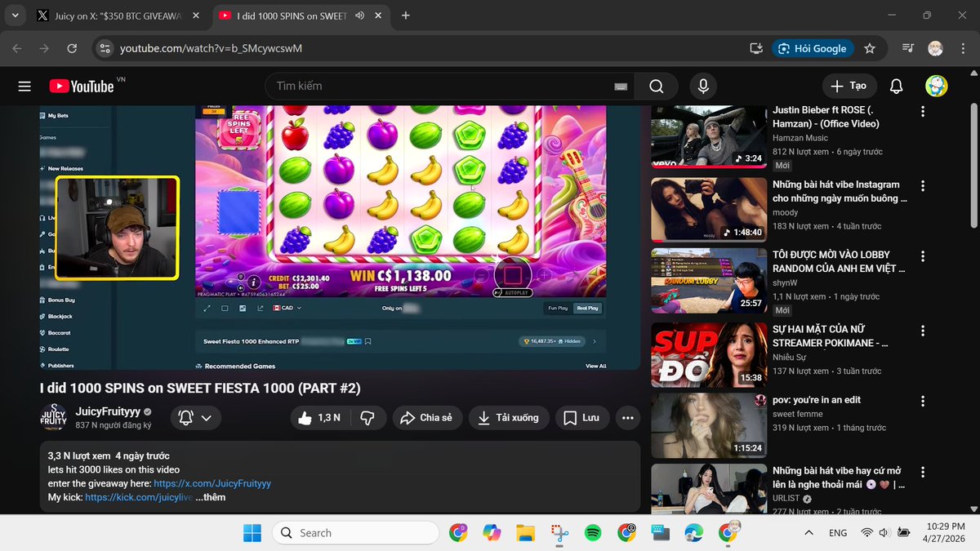The height and width of the screenshot is (551, 980).
Task: Open the kick.com/juicylive link
Action: (138, 497)
